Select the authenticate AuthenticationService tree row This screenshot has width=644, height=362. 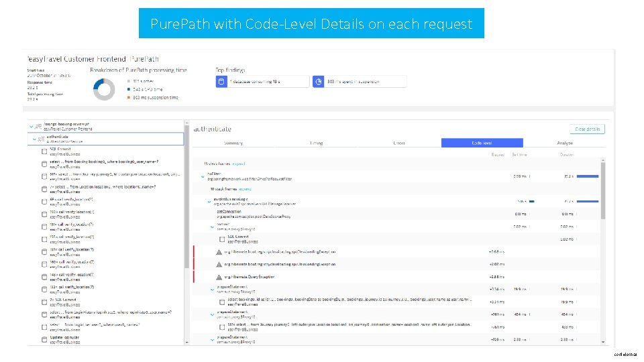point(106,139)
